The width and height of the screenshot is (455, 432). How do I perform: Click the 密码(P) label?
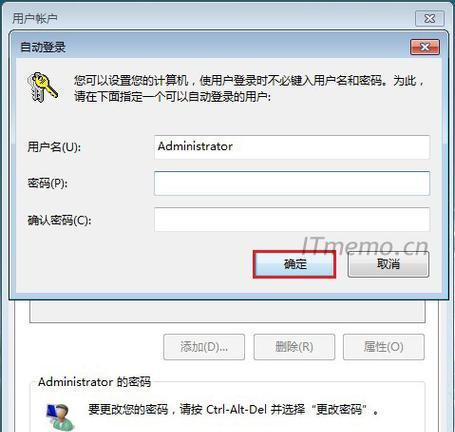(x=47, y=183)
